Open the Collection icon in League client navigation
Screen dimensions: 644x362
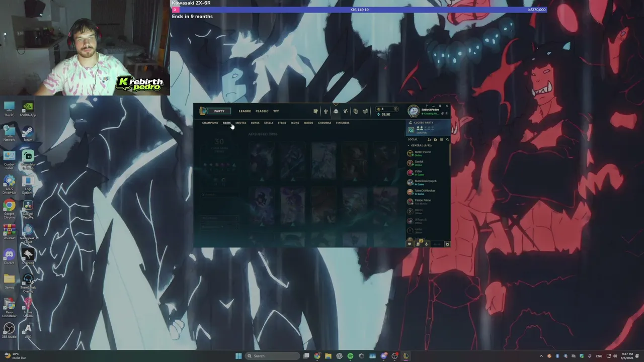click(x=336, y=111)
